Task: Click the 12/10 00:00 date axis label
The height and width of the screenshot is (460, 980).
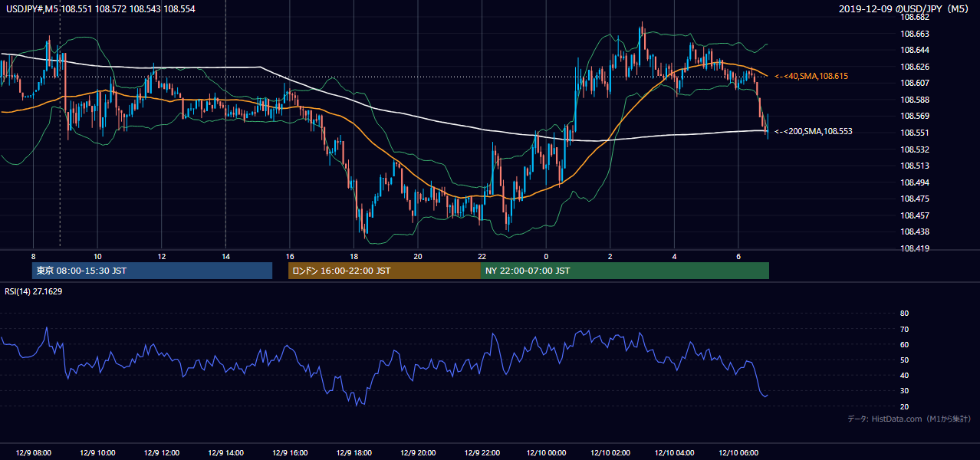Action: click(546, 452)
